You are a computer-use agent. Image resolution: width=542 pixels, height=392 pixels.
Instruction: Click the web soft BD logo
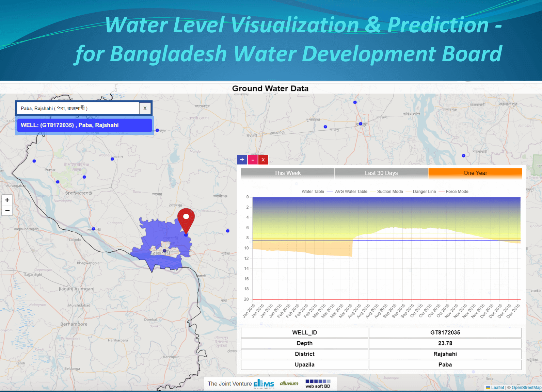tap(318, 384)
